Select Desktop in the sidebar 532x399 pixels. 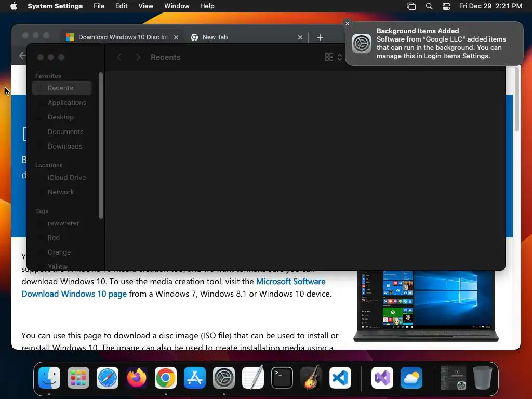click(62, 117)
